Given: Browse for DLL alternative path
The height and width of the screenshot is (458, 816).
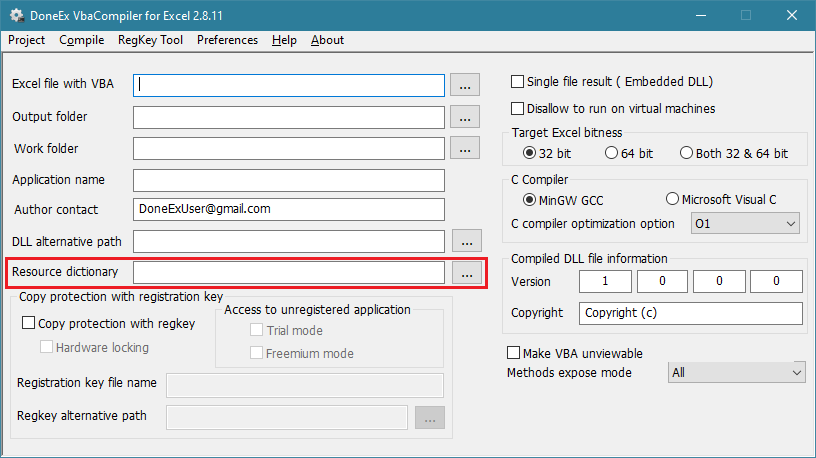Looking at the screenshot, I should (467, 241).
